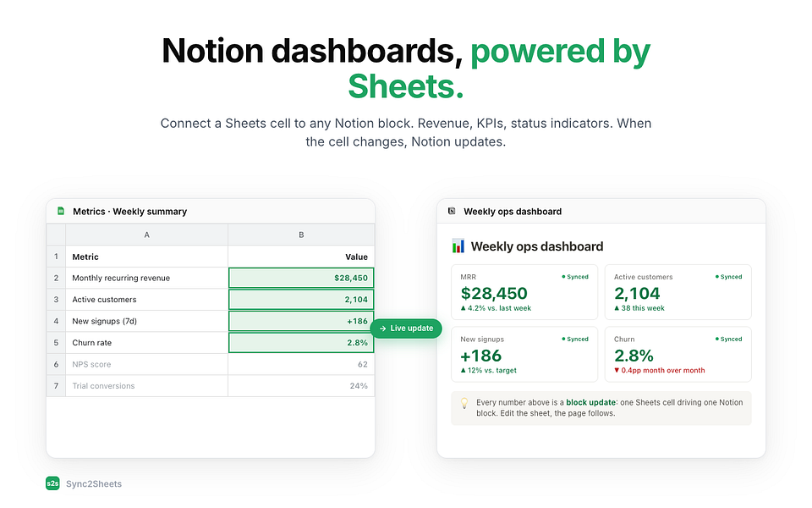The width and height of the screenshot is (812, 508).
Task: Click the 'New signups (7d)' cell
Action: point(146,321)
